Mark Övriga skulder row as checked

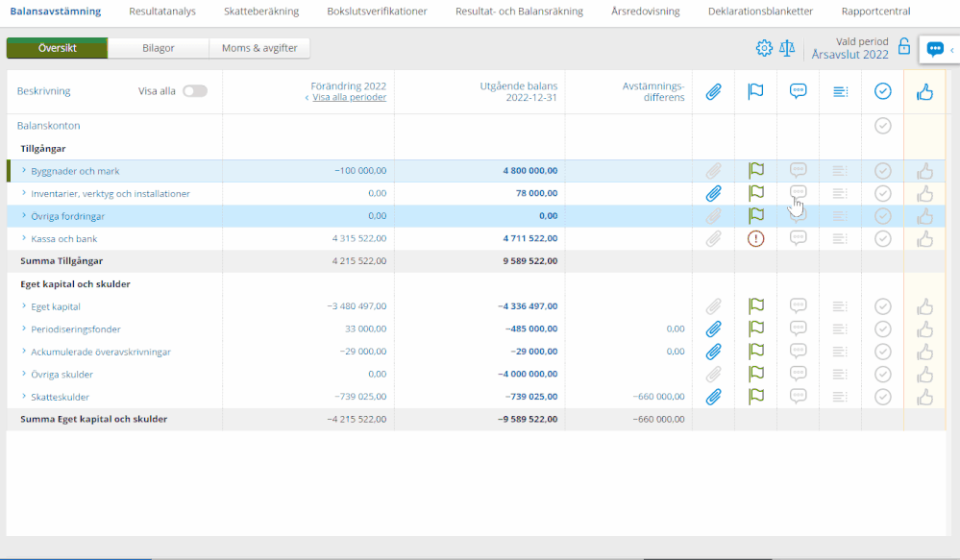coord(882,374)
